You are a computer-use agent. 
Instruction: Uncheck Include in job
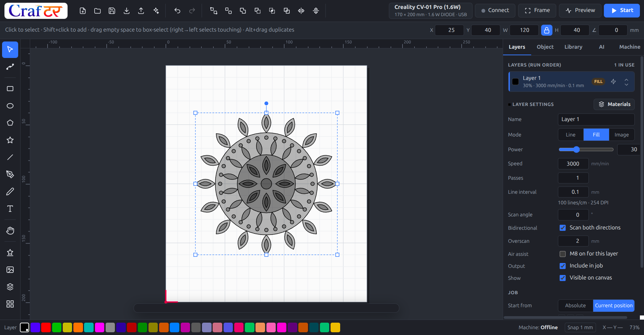pyautogui.click(x=563, y=266)
